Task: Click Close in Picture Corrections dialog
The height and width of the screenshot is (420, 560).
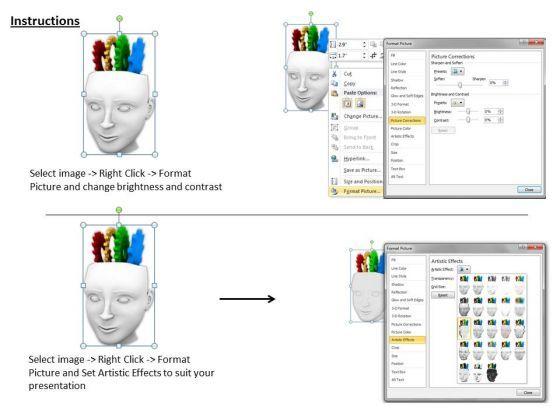Action: [529, 190]
